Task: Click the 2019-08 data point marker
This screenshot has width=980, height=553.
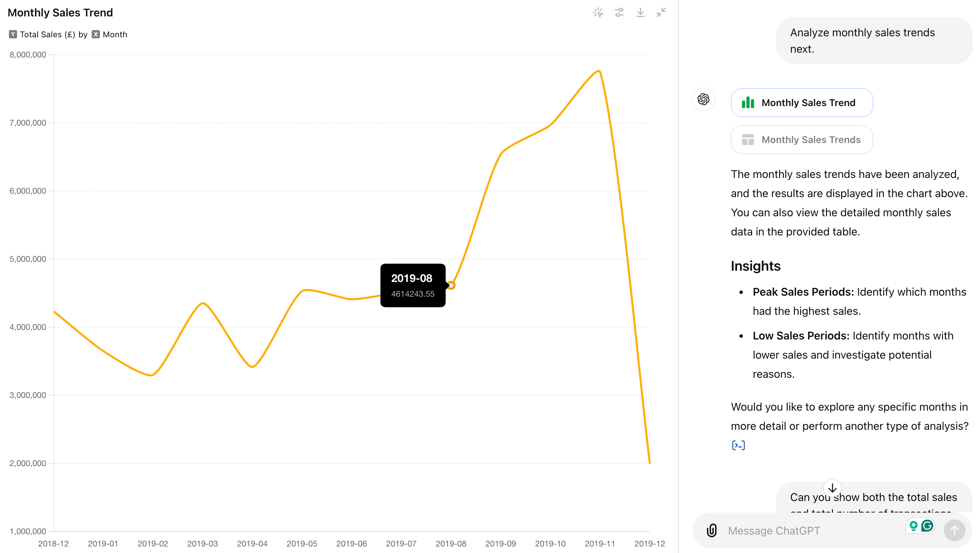Action: (x=451, y=285)
